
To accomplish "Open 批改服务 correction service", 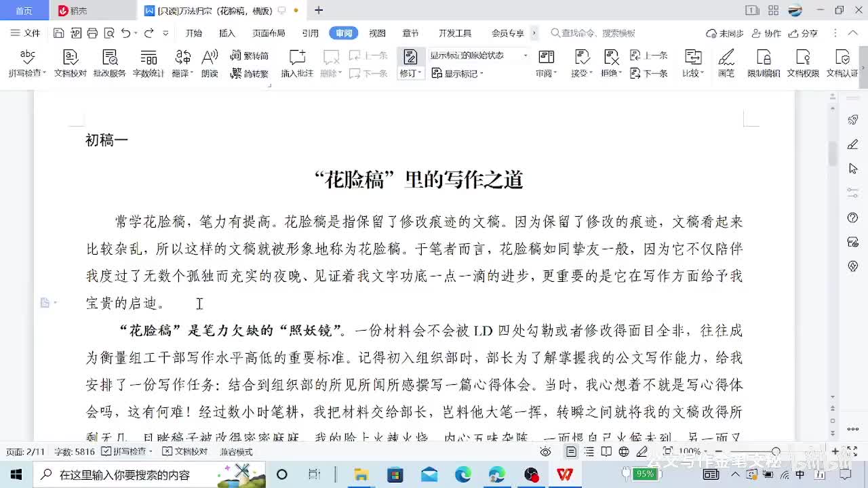I will (109, 64).
